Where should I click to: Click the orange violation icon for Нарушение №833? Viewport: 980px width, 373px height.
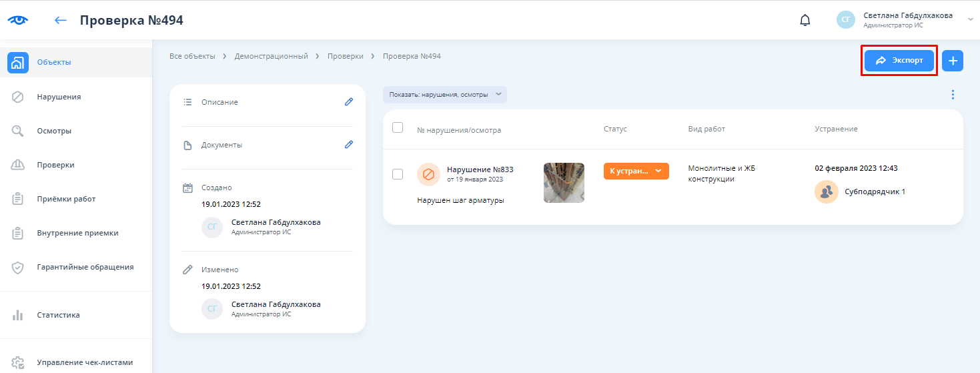(x=428, y=174)
